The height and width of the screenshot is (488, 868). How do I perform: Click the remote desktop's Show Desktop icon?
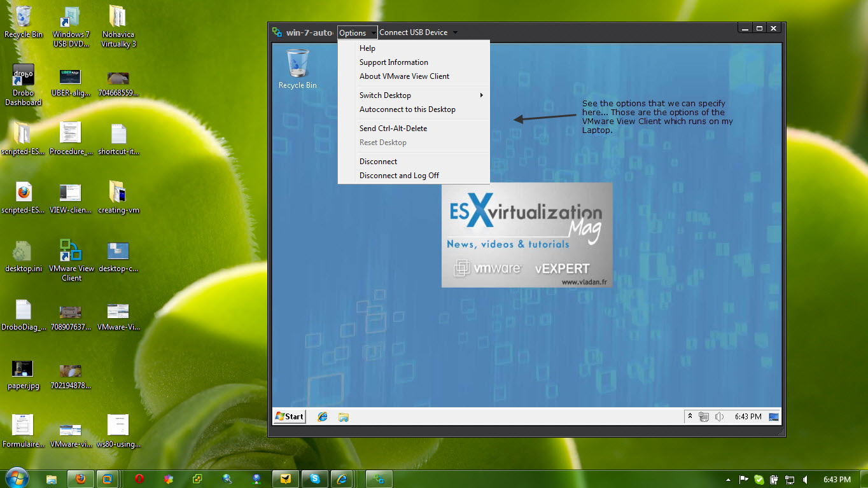coord(774,417)
